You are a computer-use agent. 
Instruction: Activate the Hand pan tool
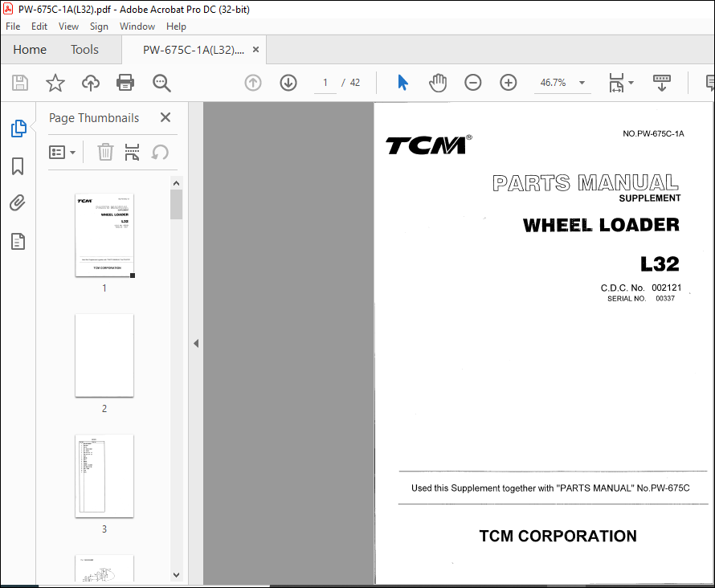[438, 83]
